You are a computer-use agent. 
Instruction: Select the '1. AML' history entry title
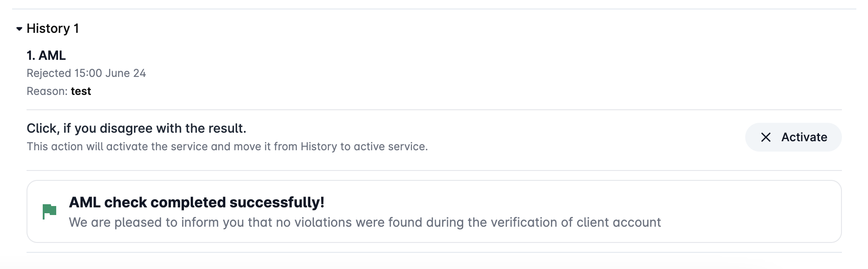click(x=46, y=55)
